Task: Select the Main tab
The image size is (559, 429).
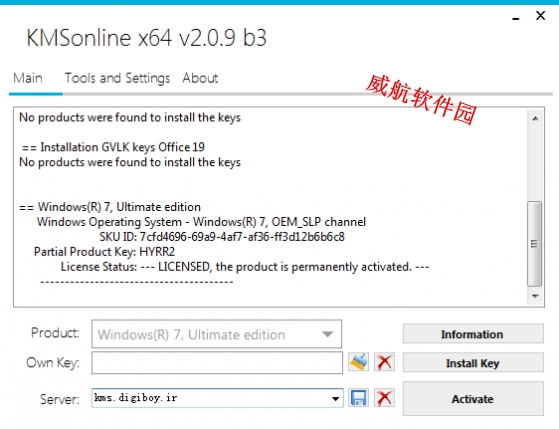Action: point(28,78)
